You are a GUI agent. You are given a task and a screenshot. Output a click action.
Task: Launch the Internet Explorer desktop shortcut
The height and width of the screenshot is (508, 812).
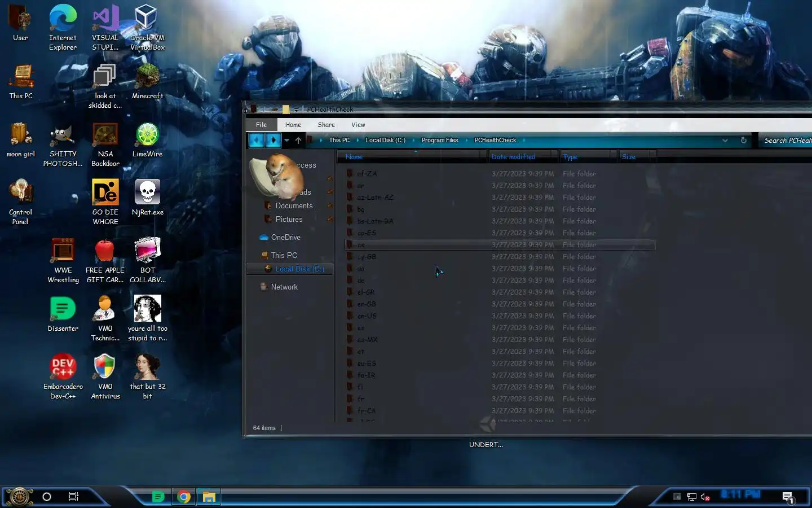point(63,27)
